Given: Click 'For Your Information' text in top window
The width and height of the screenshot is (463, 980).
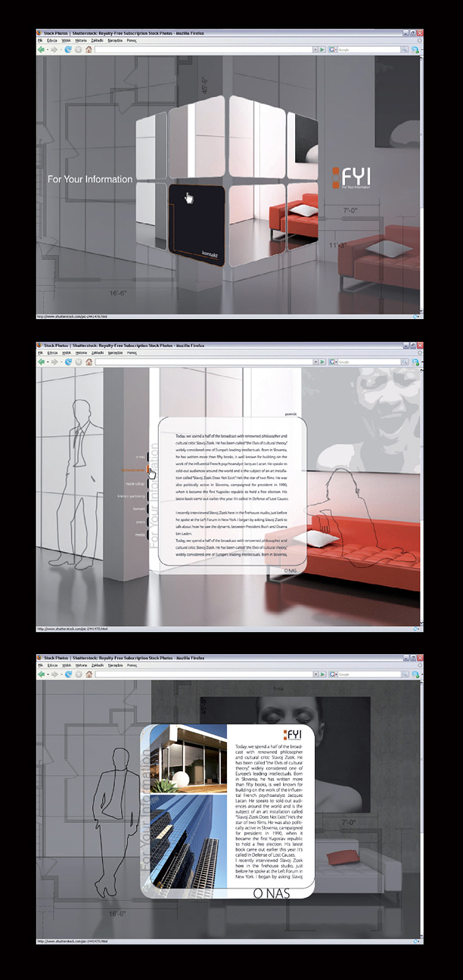Looking at the screenshot, I should 89,179.
